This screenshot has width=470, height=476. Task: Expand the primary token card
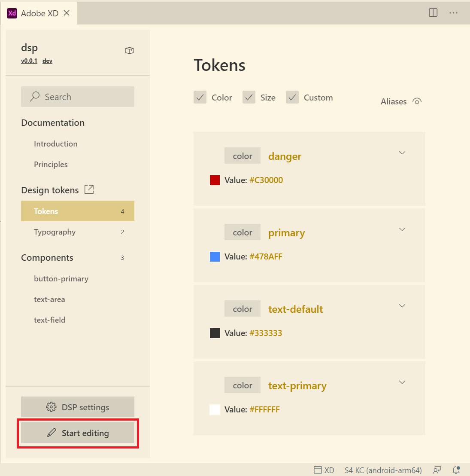[x=402, y=229]
